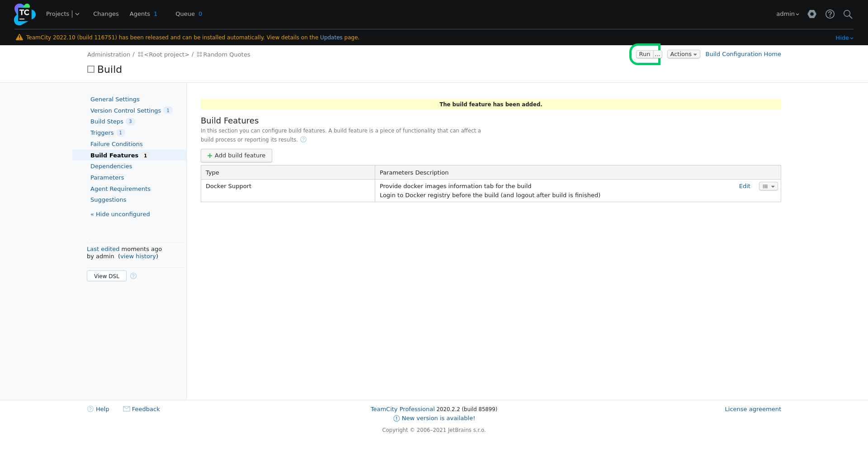Image resolution: width=868 pixels, height=450 pixels.
Task: Click the Help footer question icon
Action: [x=90, y=409]
